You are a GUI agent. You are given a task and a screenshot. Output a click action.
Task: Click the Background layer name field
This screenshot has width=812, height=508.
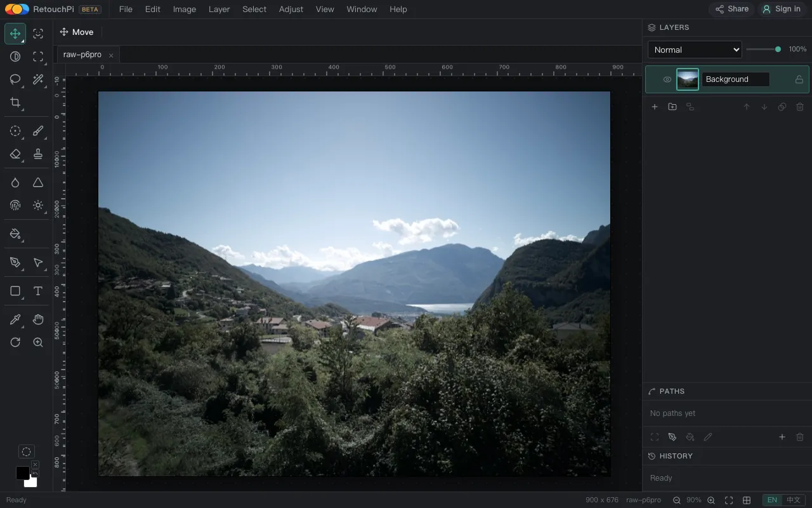[x=736, y=79]
